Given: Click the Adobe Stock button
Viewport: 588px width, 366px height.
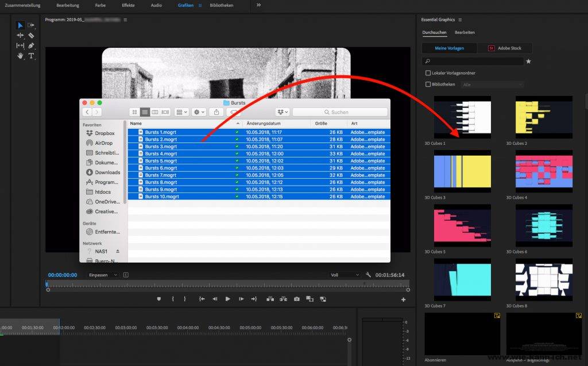Looking at the screenshot, I should pyautogui.click(x=505, y=48).
